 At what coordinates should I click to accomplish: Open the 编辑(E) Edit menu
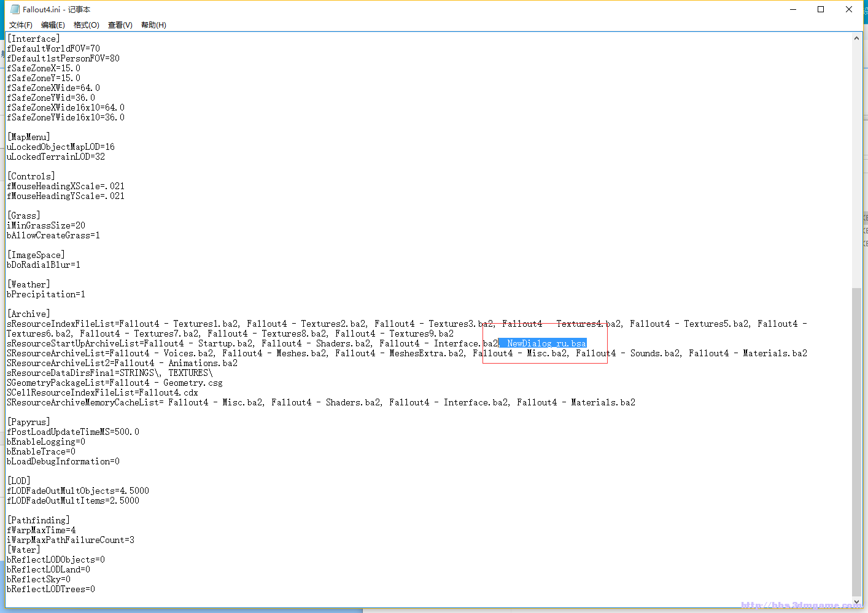point(53,25)
